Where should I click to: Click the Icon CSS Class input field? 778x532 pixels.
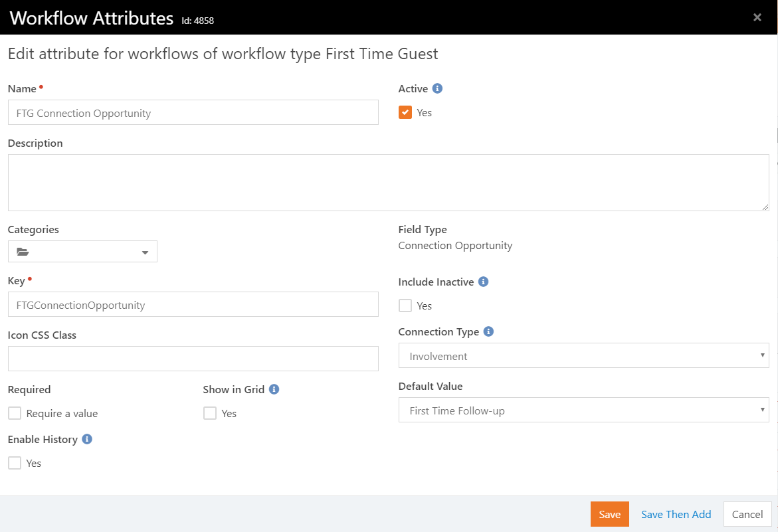click(x=193, y=359)
